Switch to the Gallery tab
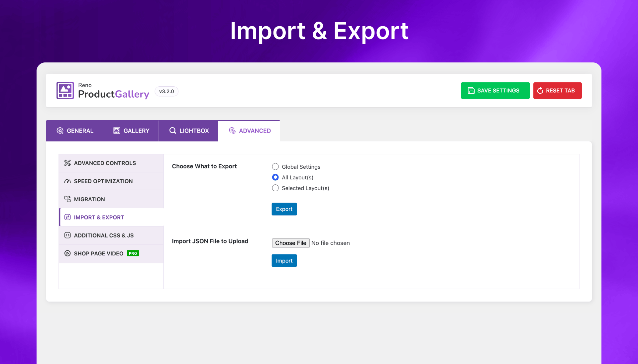 [131, 131]
